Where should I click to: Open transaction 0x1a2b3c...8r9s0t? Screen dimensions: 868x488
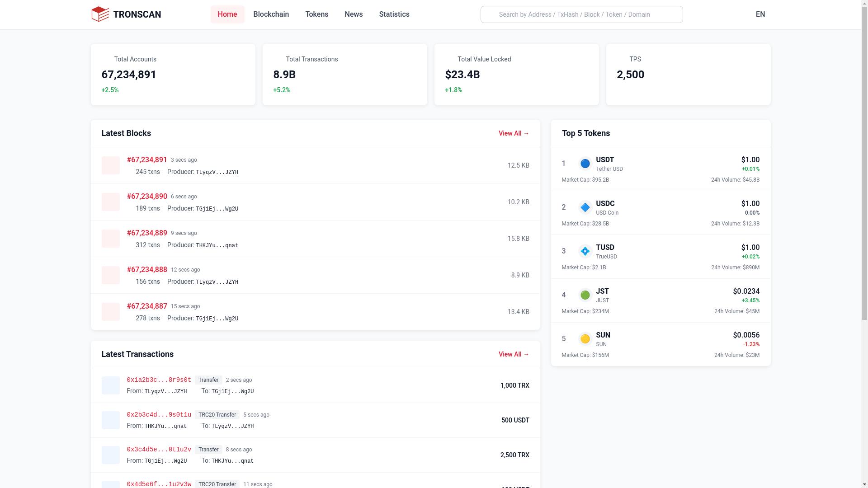(x=159, y=380)
